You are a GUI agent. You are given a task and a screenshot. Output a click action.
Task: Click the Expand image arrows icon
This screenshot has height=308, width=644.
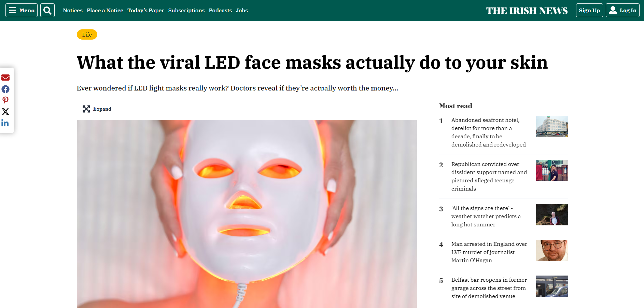point(86,109)
